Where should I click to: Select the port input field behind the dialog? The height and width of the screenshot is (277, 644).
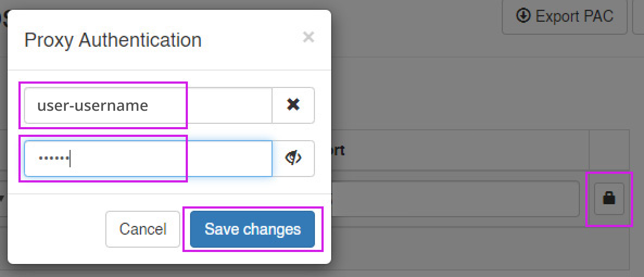[x=456, y=199]
